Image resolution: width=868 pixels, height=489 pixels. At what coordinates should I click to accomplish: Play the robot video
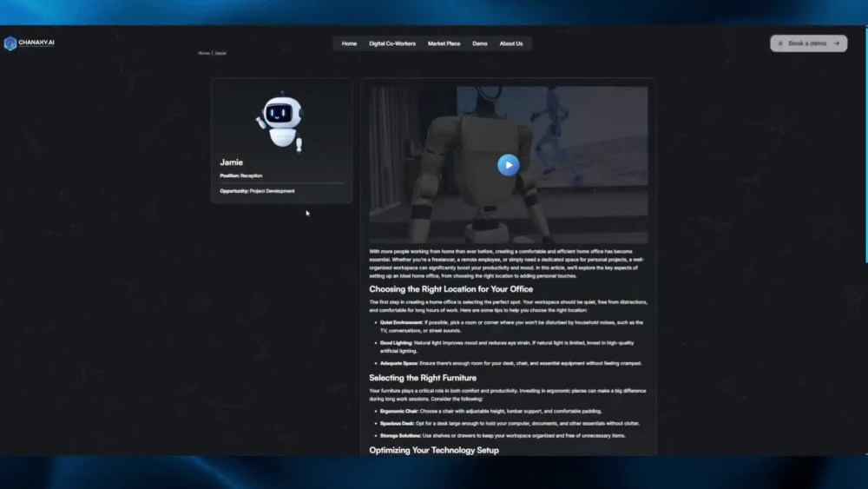coord(508,165)
